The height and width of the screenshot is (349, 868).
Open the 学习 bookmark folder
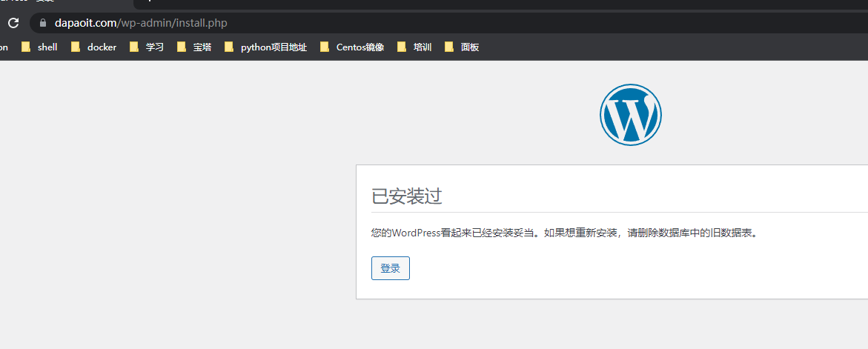[x=147, y=47]
